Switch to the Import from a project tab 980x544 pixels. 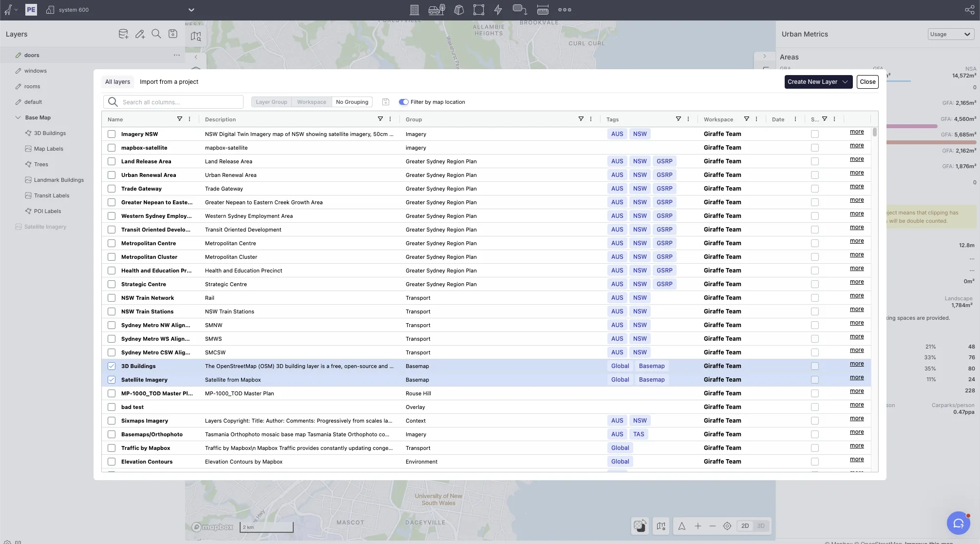pos(169,81)
